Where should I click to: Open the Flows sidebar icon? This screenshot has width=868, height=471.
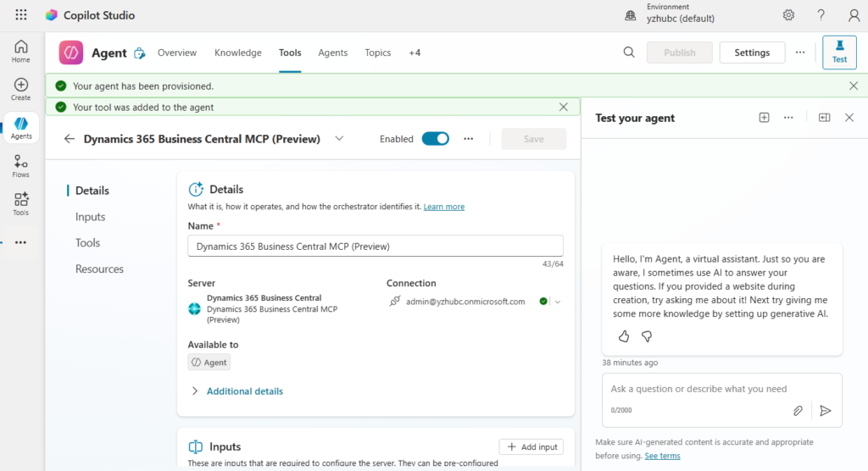coord(20,166)
